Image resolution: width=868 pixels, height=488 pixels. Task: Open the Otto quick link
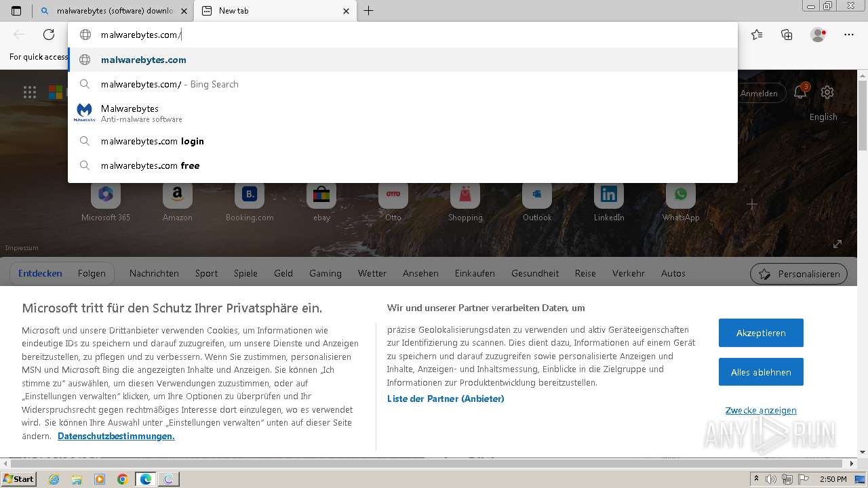pos(393,202)
